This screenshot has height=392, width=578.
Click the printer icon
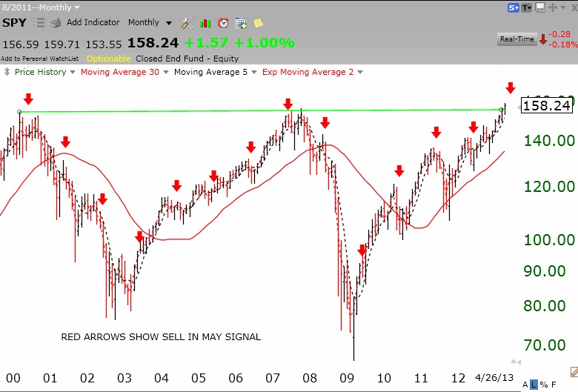click(x=56, y=24)
